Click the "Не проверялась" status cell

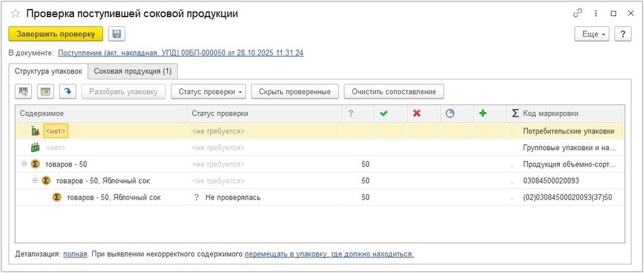pyautogui.click(x=233, y=198)
